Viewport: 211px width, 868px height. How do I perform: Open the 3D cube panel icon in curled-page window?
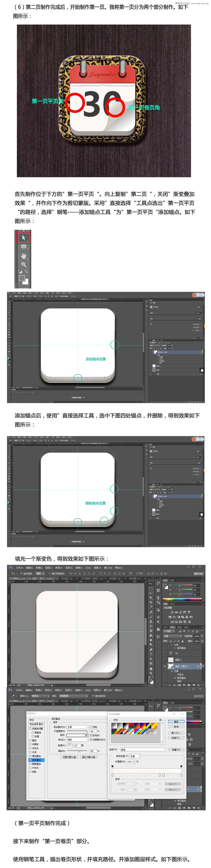pyautogui.click(x=159, y=629)
